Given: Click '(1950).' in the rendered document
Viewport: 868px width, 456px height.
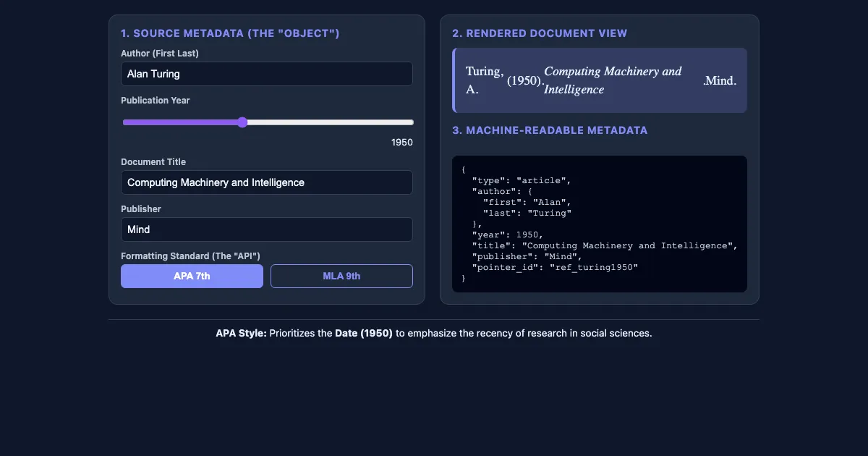Looking at the screenshot, I should 524,80.
